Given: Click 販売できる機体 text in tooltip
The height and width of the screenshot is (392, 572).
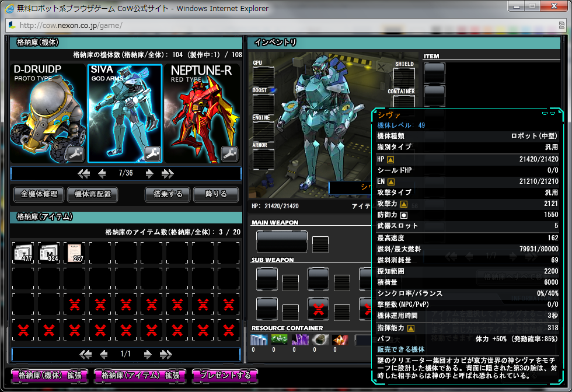Looking at the screenshot, I should [401, 349].
